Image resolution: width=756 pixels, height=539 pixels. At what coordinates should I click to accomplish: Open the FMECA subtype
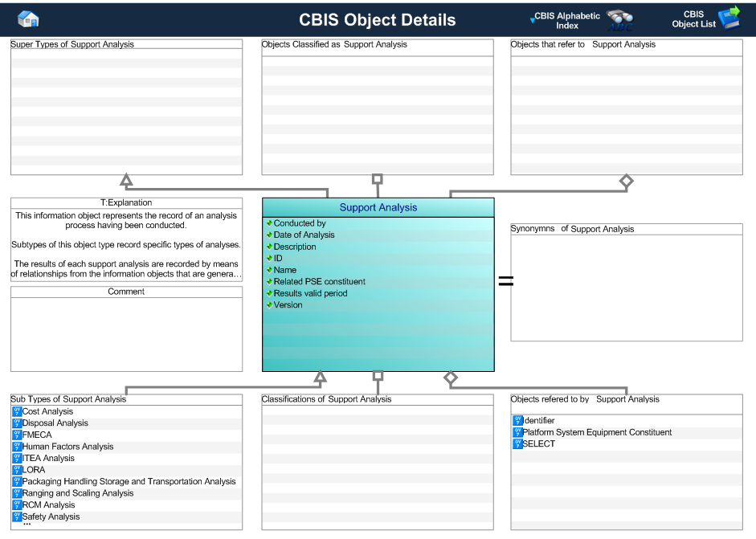[37, 435]
